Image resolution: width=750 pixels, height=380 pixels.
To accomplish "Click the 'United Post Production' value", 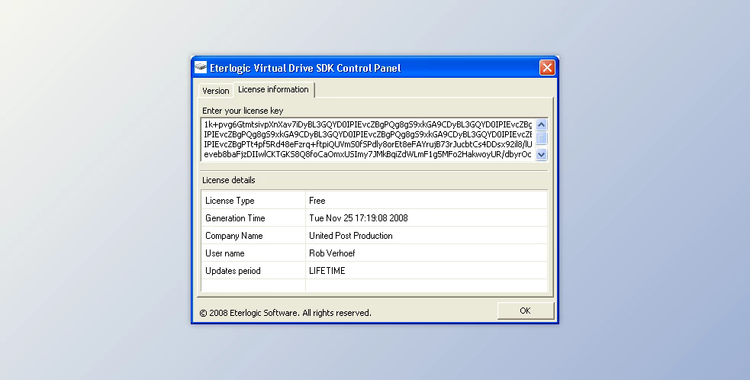I will [351, 235].
